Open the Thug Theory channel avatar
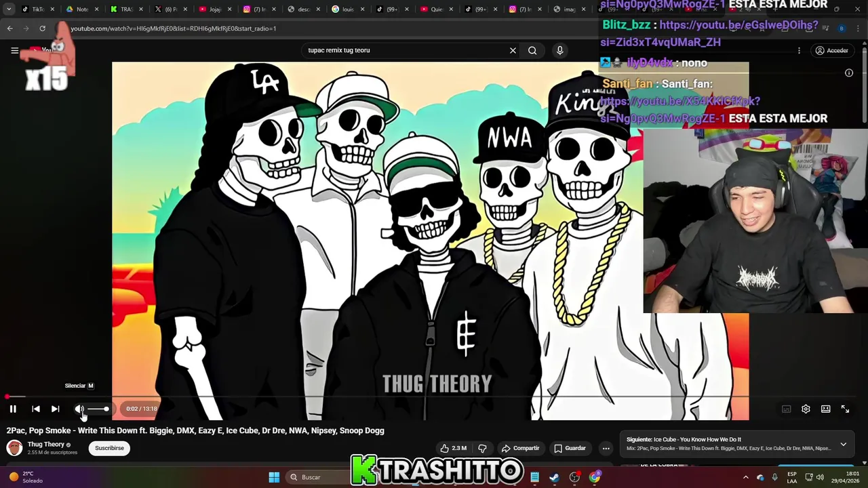 click(14, 448)
